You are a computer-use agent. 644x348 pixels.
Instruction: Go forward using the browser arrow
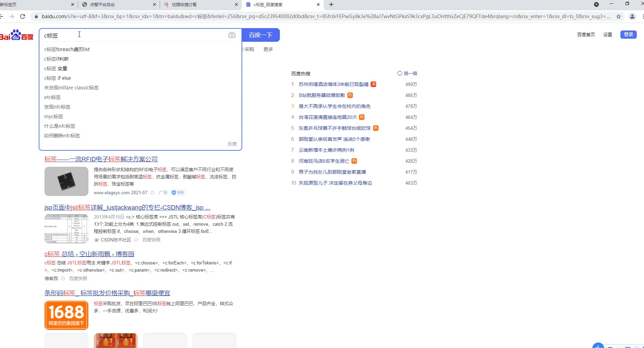tap(12, 16)
